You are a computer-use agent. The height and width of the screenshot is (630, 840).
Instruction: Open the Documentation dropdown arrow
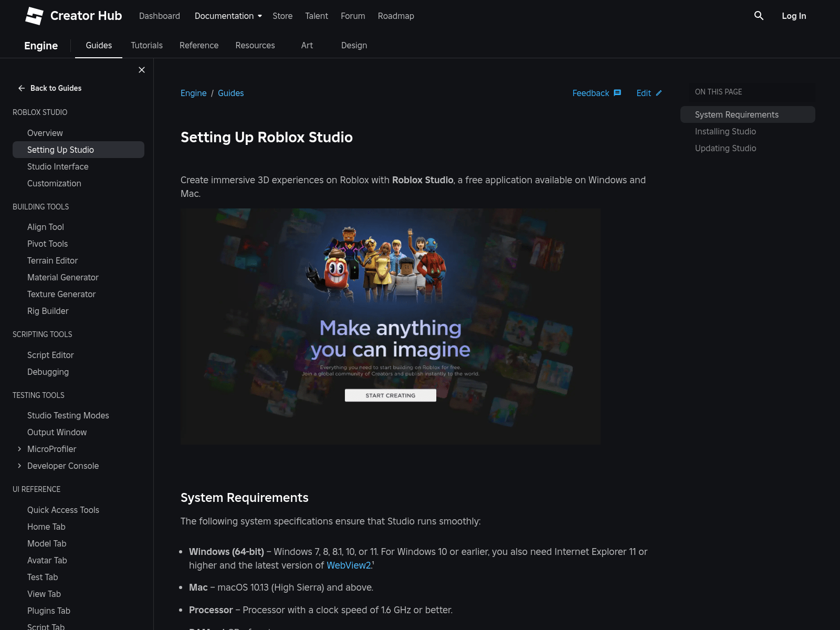(260, 16)
